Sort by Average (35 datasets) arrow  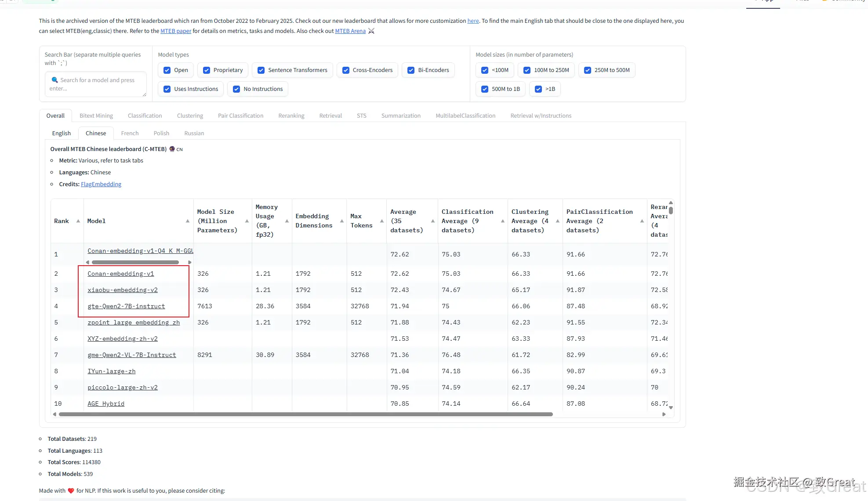click(432, 221)
